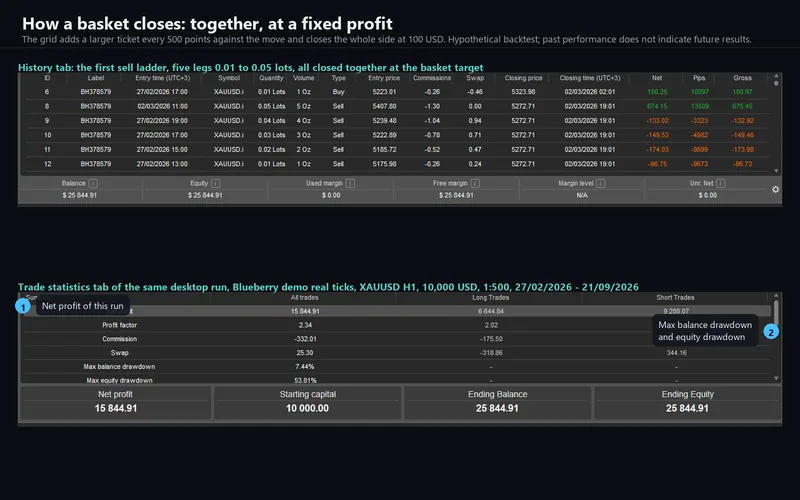The image size is (800, 500).
Task: Click History table scroll-down arrow
Action: coord(776,171)
